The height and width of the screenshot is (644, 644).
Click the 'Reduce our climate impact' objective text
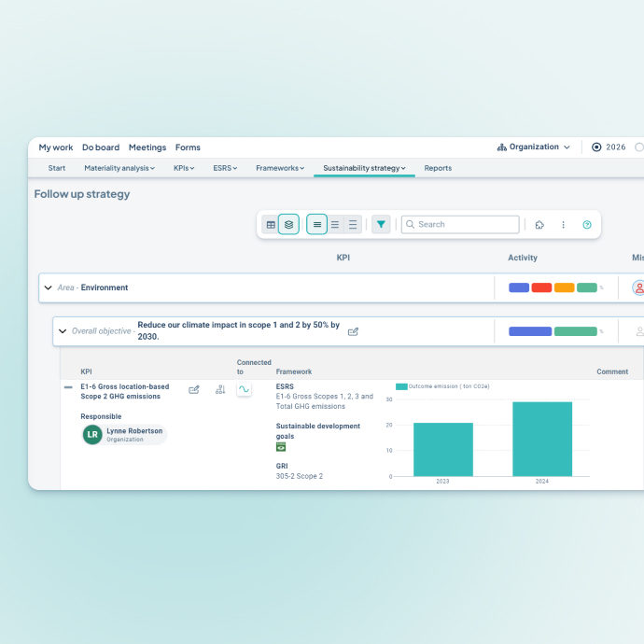[239, 330]
